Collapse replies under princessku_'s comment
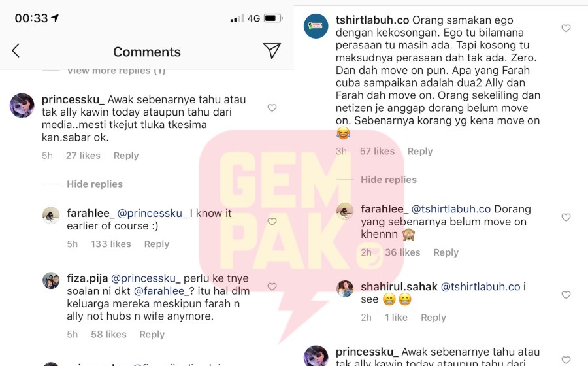 coord(95,184)
